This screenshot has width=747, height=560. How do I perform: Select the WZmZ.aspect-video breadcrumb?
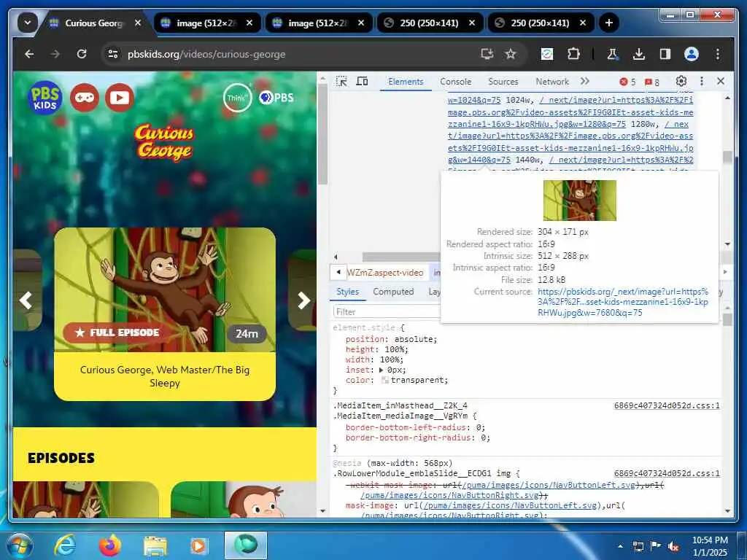click(x=385, y=273)
